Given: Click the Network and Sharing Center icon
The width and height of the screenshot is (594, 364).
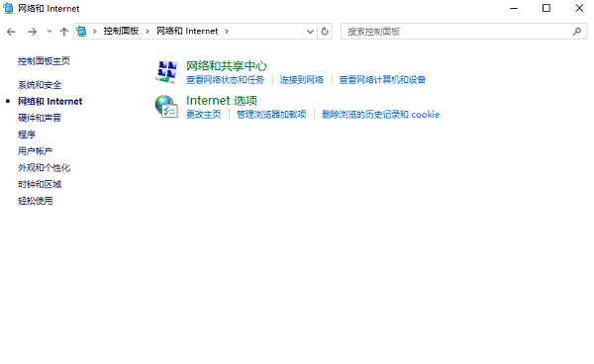Looking at the screenshot, I should click(166, 72).
